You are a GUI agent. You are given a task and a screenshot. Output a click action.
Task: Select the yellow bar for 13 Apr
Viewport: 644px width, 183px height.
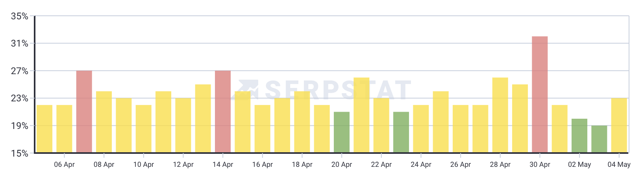pyautogui.click(x=203, y=119)
